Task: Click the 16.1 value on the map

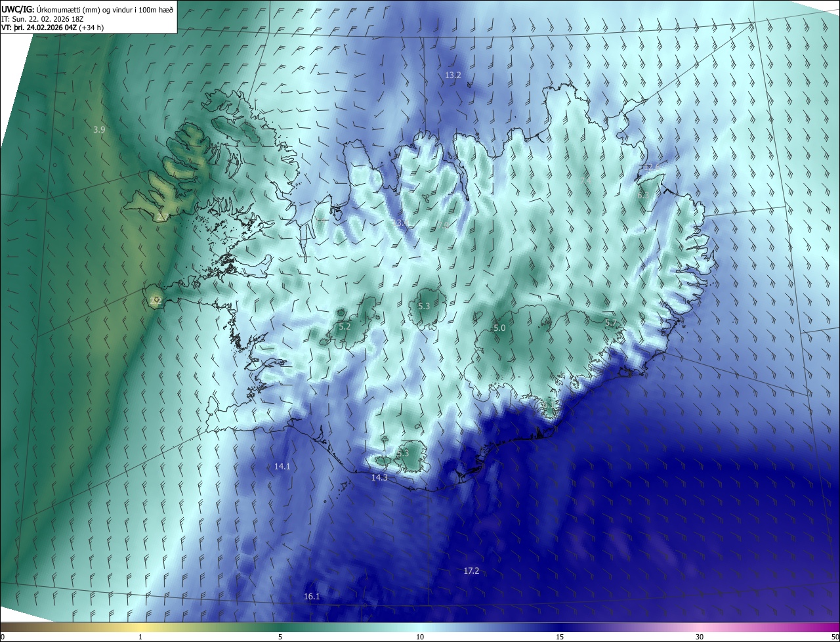Action: tap(312, 597)
